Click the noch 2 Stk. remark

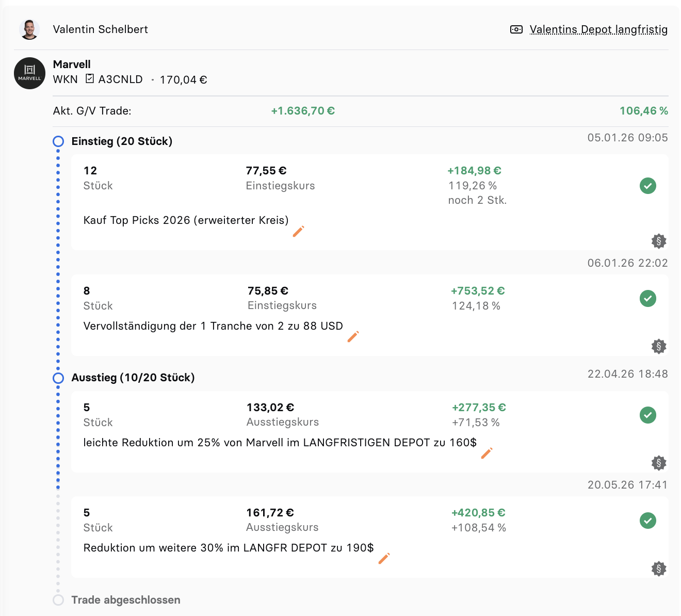pos(478,200)
